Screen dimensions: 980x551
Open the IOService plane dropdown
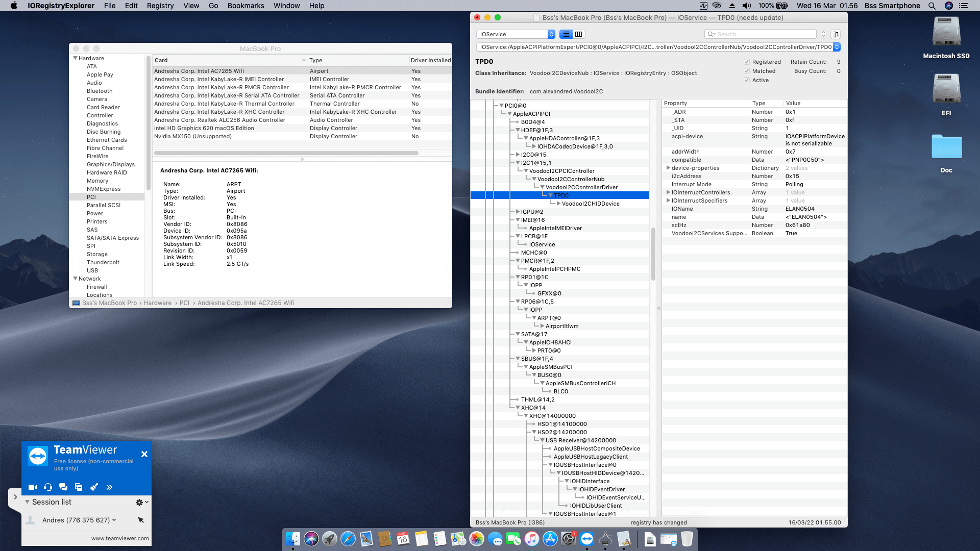[x=516, y=34]
